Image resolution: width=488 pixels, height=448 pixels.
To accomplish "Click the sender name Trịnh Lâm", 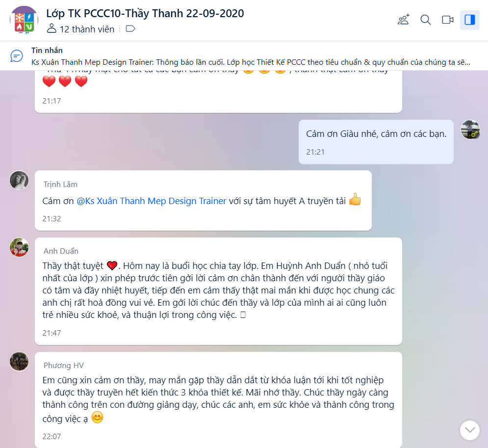I will (60, 184).
